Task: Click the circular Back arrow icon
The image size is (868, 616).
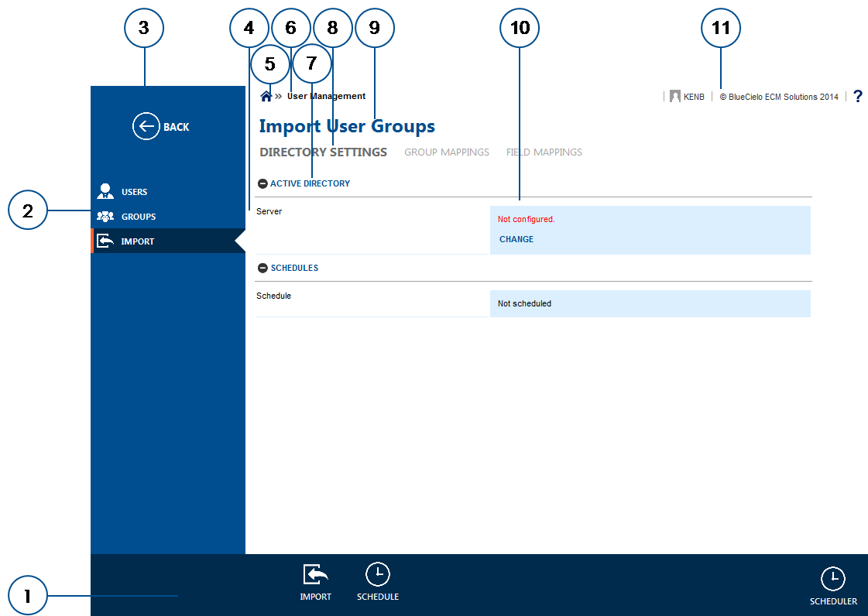Action: (146, 126)
